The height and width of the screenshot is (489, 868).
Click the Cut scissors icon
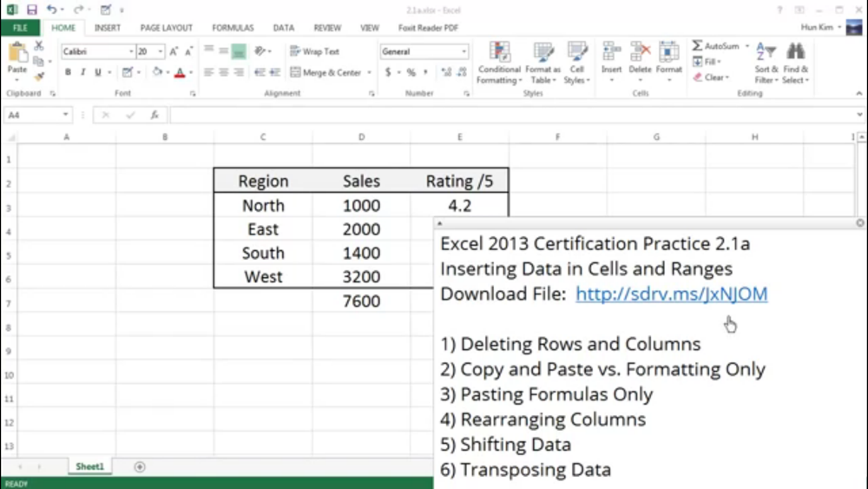click(39, 46)
